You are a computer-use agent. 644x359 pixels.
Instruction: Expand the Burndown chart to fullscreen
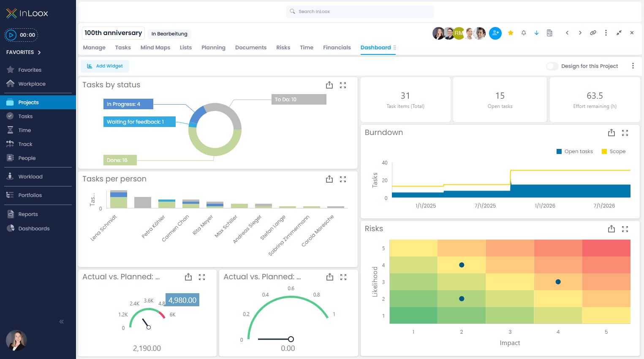625,132
